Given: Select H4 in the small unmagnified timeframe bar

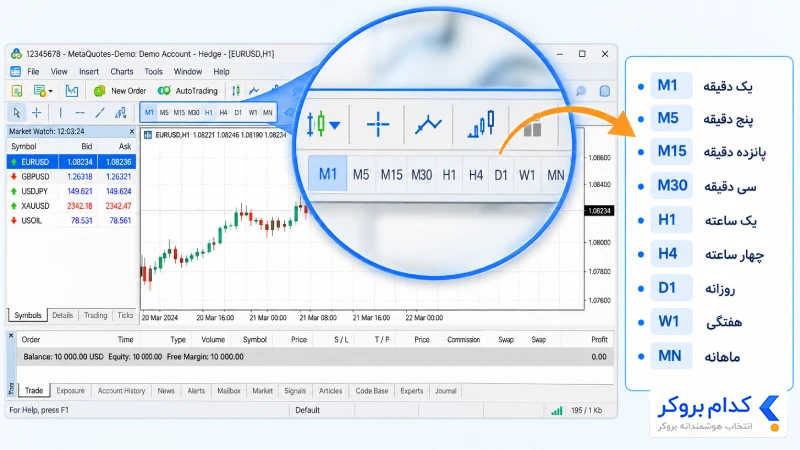Looking at the screenshot, I should click(x=223, y=113).
